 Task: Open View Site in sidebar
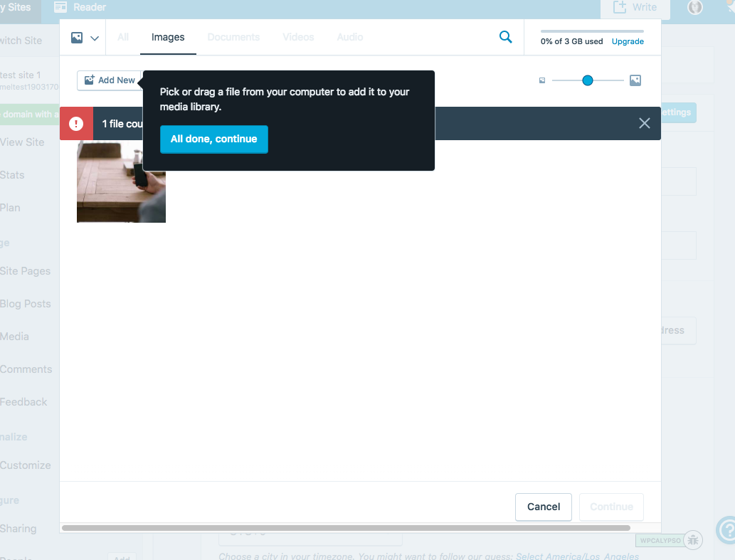[x=22, y=142]
